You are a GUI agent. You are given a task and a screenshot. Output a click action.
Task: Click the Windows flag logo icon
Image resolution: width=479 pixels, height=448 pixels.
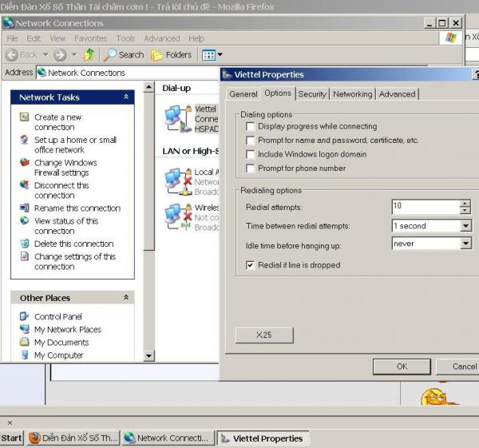[451, 38]
